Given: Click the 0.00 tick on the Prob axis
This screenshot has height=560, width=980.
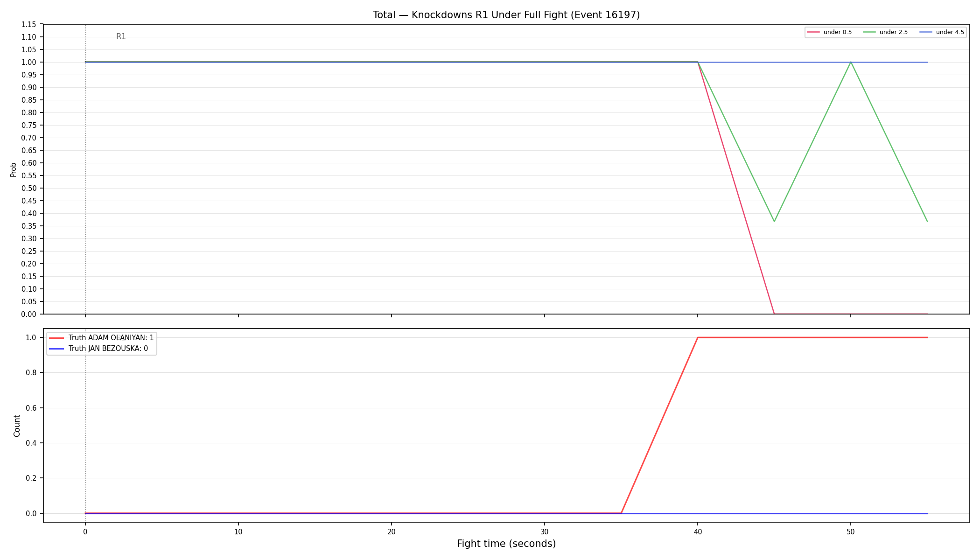Looking at the screenshot, I should click(29, 314).
